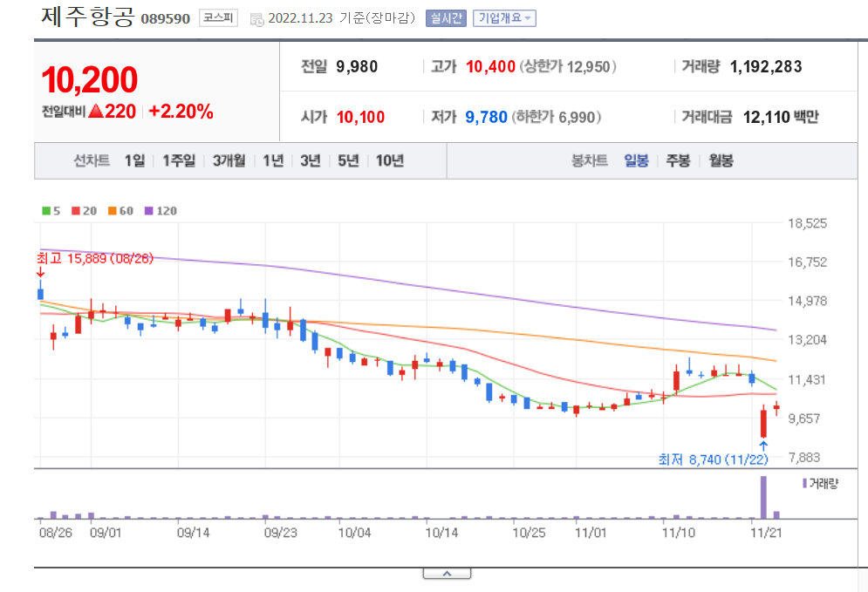Screen dimensions: 868x592
Task: Click the 10/04 date axis label
Action: [354, 533]
